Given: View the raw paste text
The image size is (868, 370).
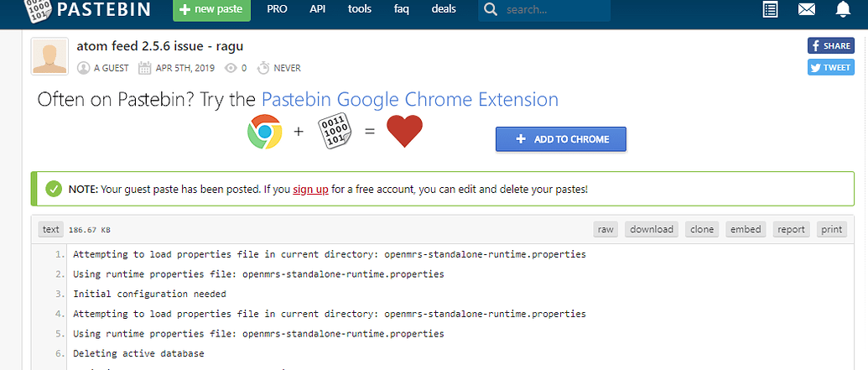Looking at the screenshot, I should [x=606, y=229].
